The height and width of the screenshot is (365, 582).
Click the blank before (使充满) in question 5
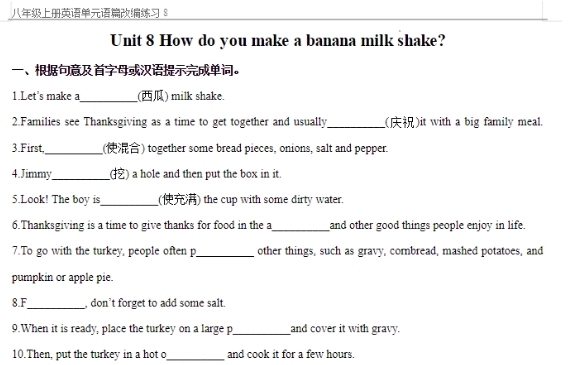tap(130, 200)
